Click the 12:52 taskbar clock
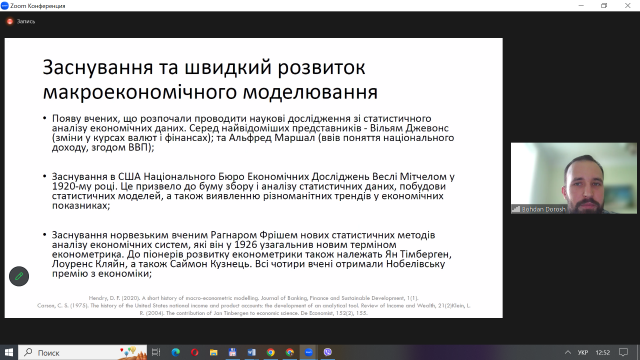640x360 pixels. pos(602,352)
